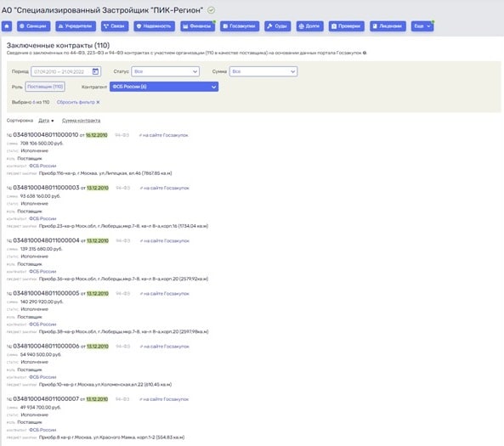Open the Надежность shield section
The width and height of the screenshot is (504, 446).
point(155,26)
